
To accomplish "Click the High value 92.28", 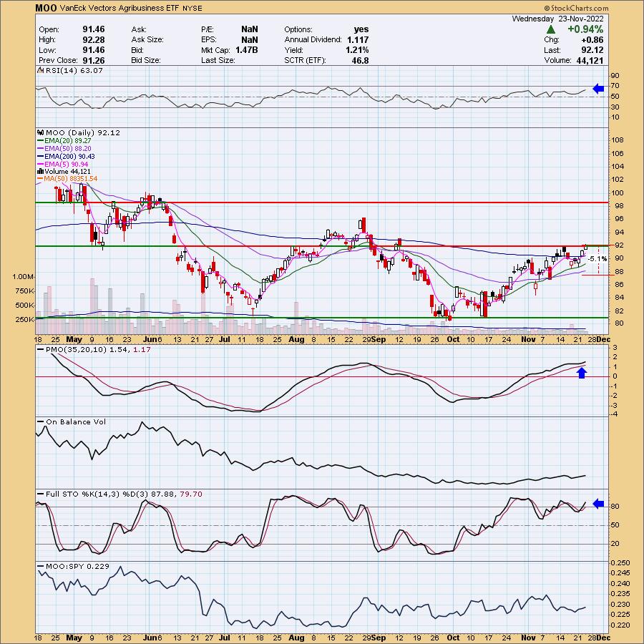I will (94, 39).
